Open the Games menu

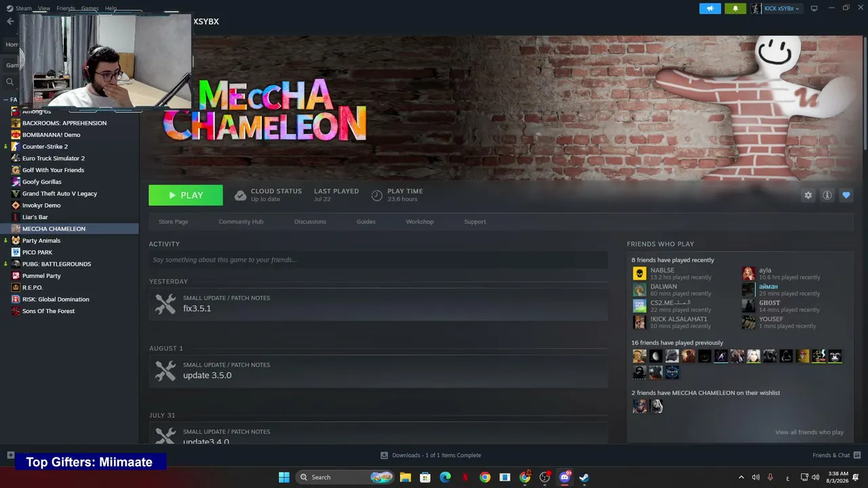coord(90,8)
